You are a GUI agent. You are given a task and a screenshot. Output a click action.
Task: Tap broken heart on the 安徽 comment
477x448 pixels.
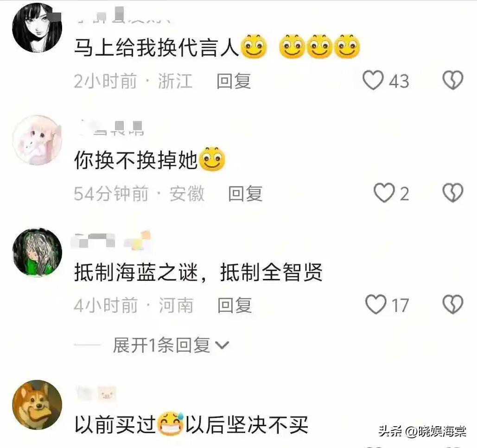pyautogui.click(x=452, y=192)
